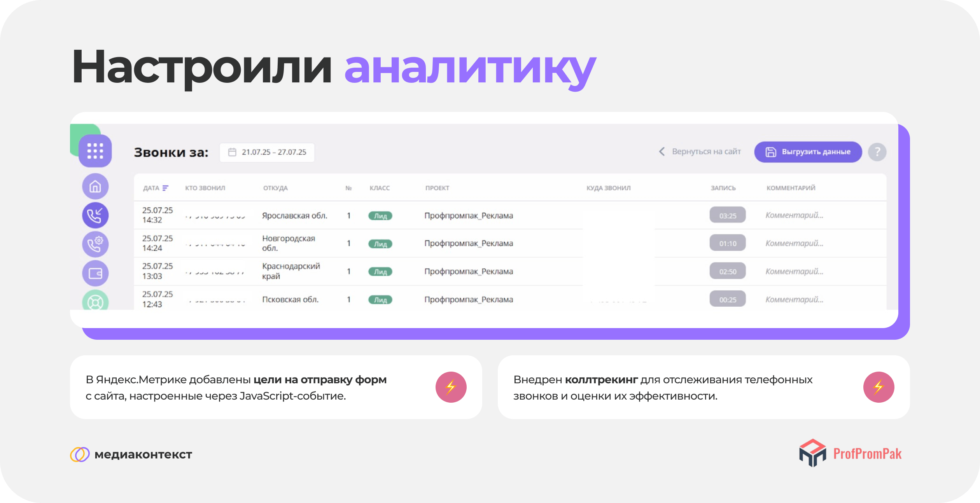
Task: Open the date range picker 21.07.25 – 27.07.25
Action: [x=267, y=152]
